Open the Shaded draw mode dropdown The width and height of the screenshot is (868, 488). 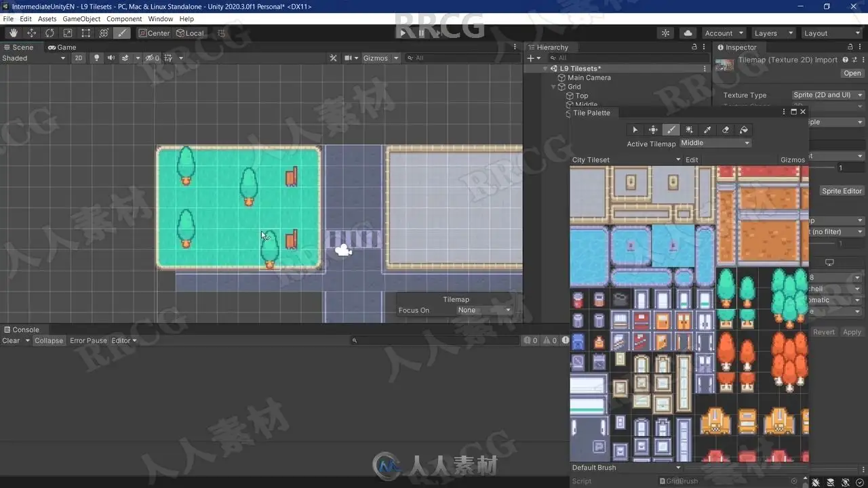point(34,58)
